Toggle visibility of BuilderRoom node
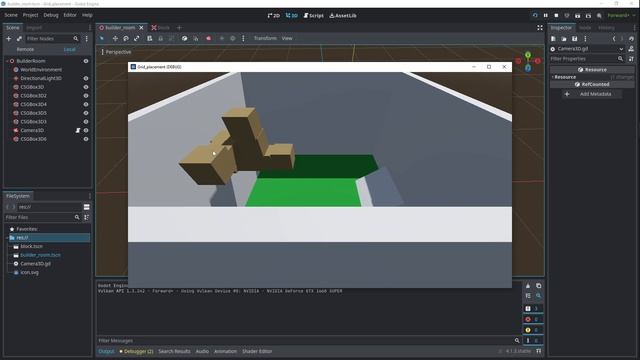 86,61
